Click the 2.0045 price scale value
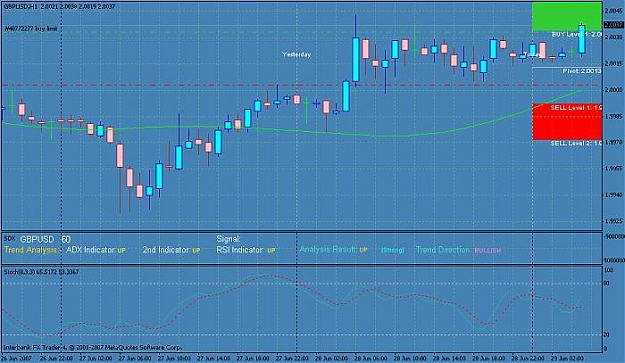This screenshot has width=625, height=363. pyautogui.click(x=614, y=11)
